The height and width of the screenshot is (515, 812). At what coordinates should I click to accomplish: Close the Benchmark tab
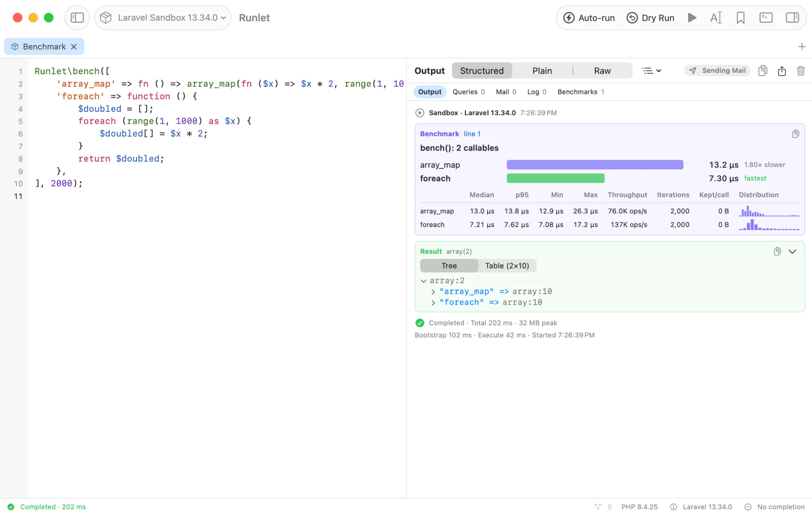tap(74, 47)
